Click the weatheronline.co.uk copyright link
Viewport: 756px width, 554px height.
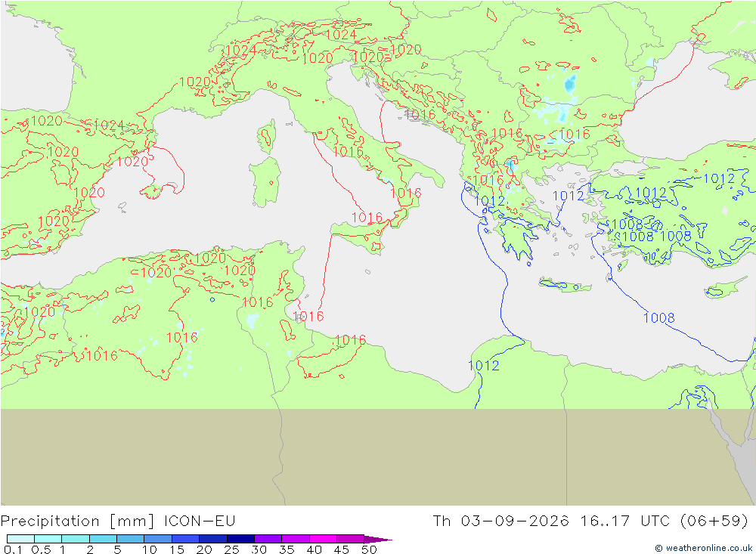coord(704,548)
